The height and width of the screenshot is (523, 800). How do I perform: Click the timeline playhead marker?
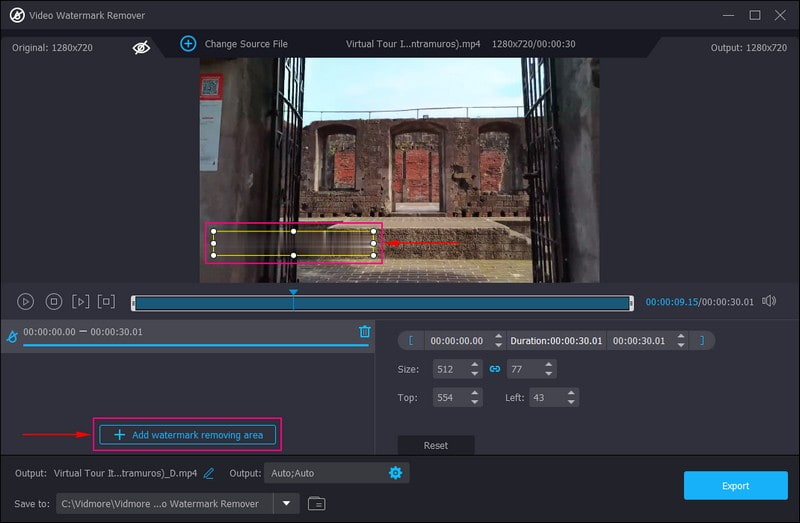(x=293, y=293)
